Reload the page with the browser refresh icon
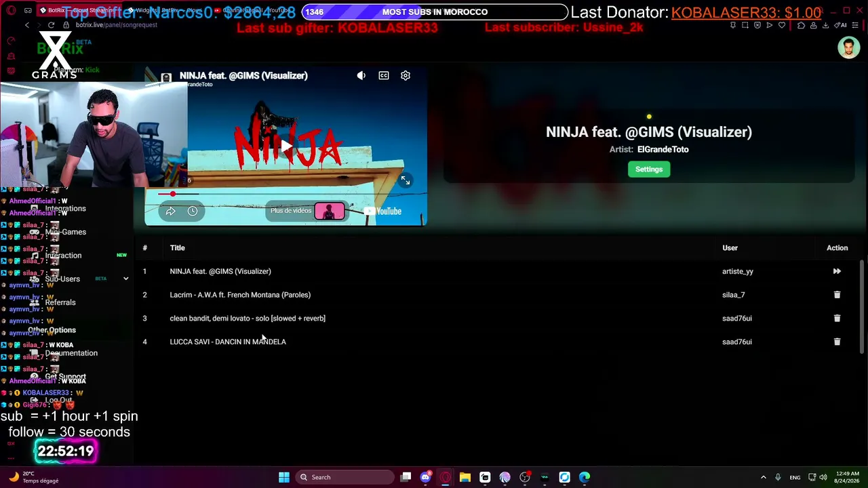The image size is (868, 488). pyautogui.click(x=51, y=25)
